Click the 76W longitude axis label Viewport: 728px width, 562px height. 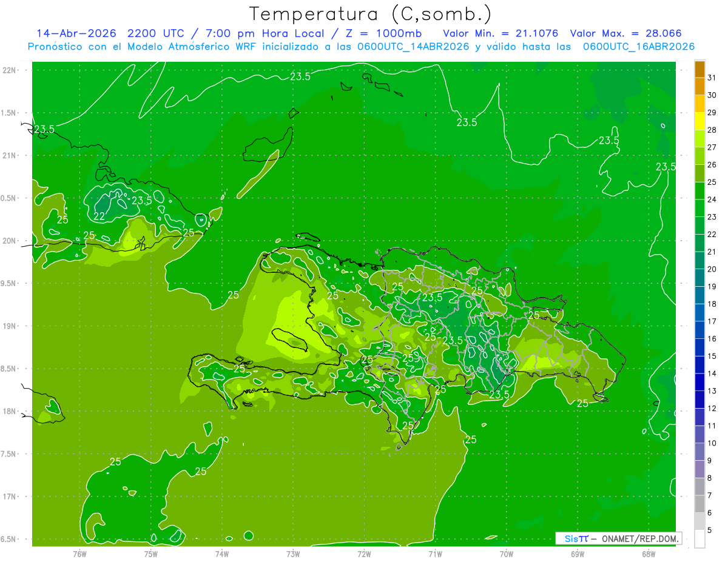coord(79,554)
